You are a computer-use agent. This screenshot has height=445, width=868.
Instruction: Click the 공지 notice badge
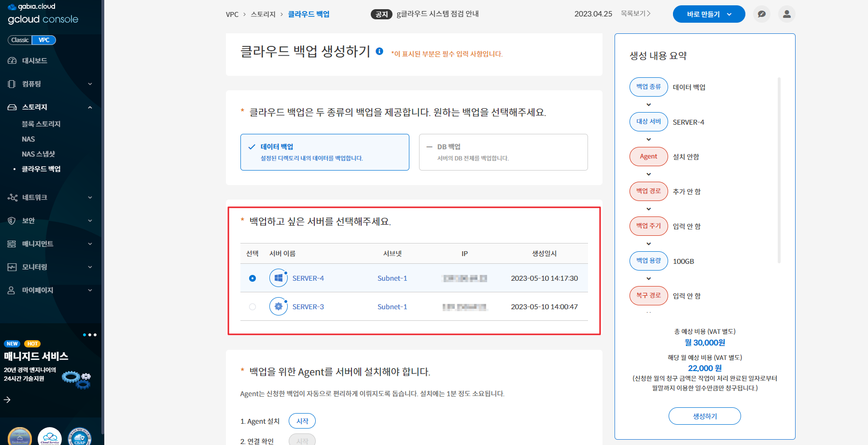click(381, 14)
